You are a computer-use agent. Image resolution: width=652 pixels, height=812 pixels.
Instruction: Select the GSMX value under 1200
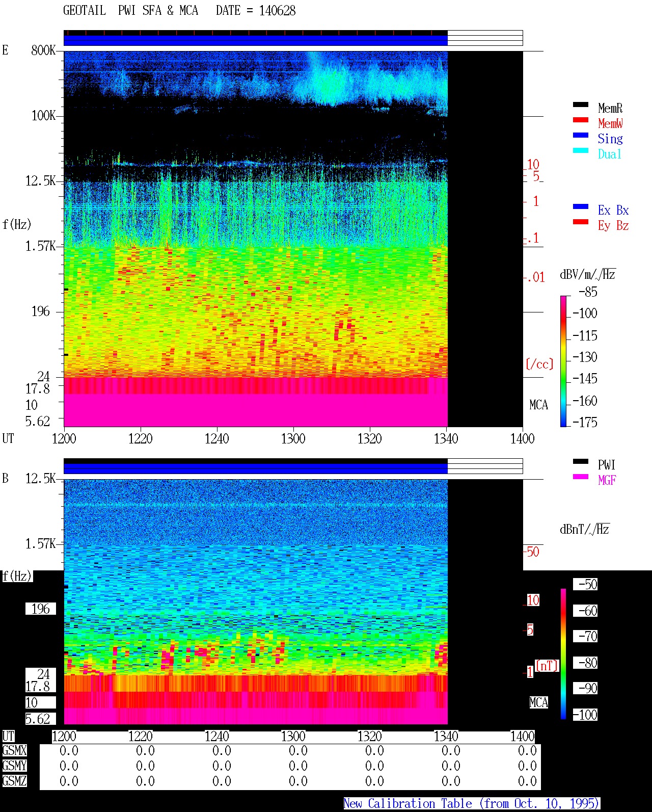pos(69,751)
